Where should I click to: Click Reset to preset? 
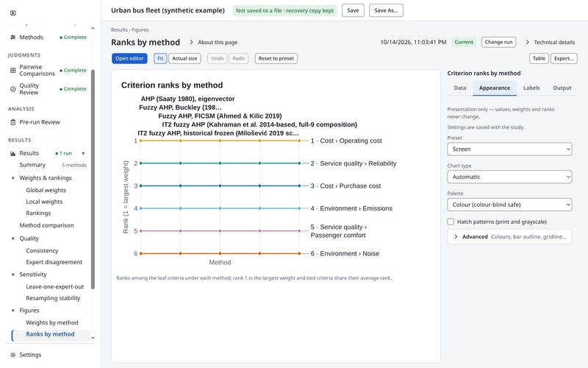(276, 59)
